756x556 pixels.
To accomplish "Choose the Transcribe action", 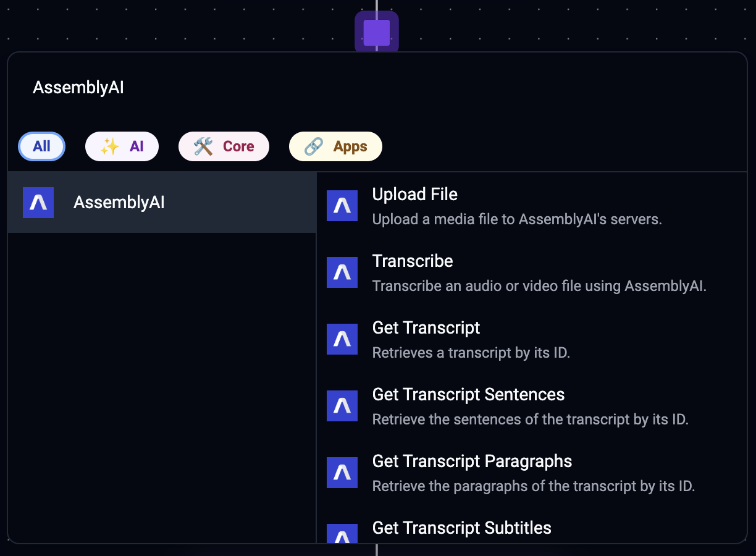I will click(x=531, y=272).
